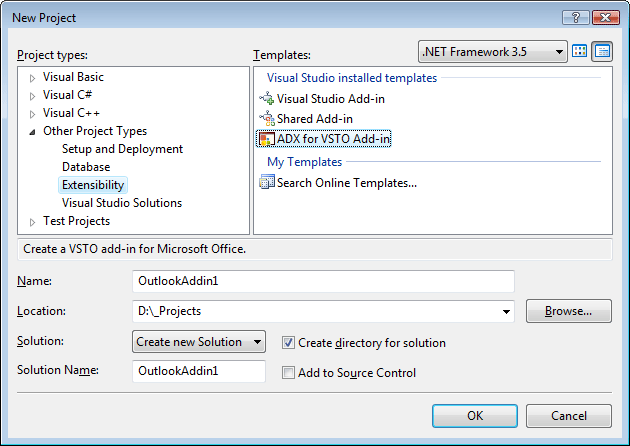Viewport: 630px width, 446px height.
Task: Switch templates to large icons view
Action: click(579, 51)
